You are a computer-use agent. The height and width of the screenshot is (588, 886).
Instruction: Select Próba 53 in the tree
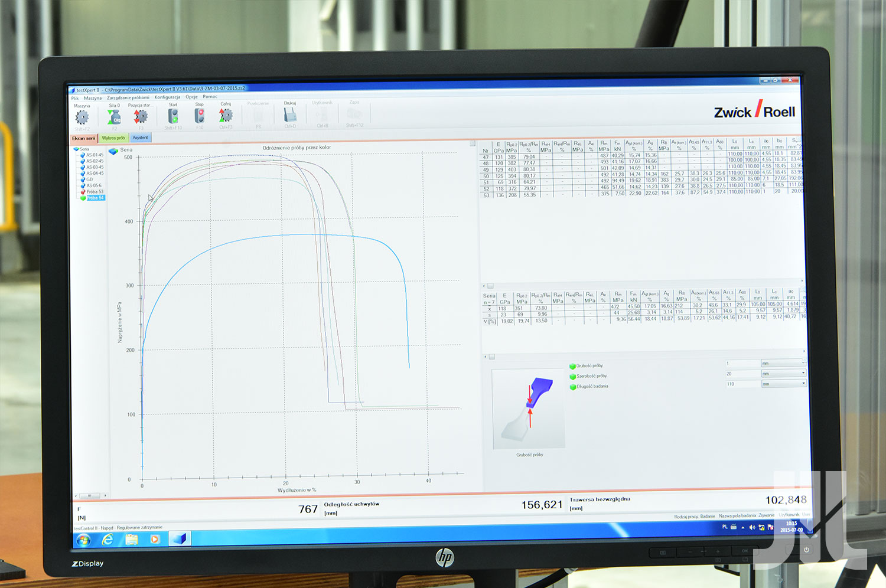[95, 192]
